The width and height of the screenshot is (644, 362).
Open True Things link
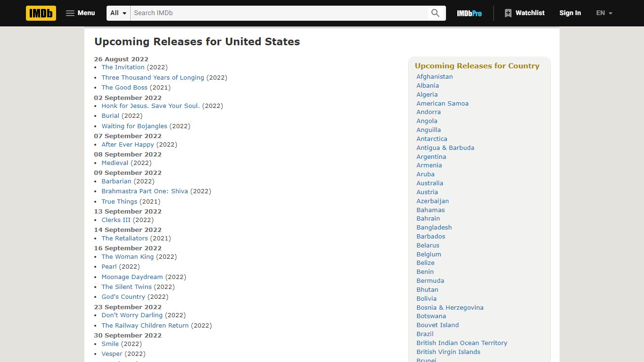[119, 202]
